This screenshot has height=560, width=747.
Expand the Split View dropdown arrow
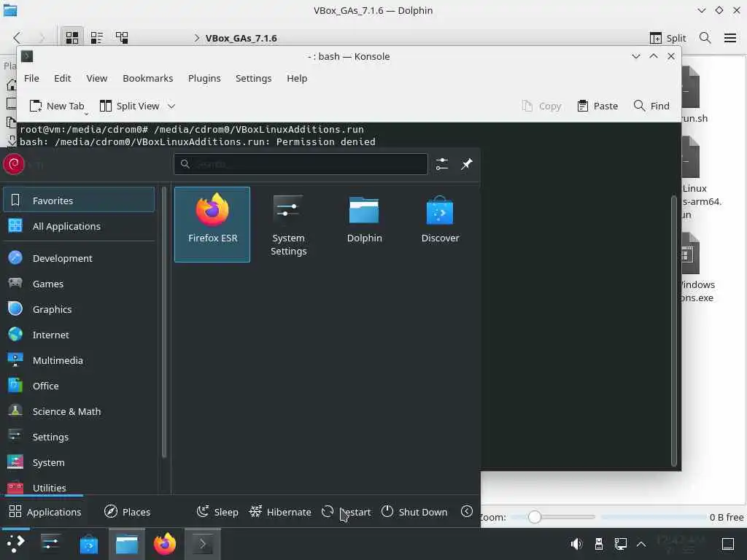coord(171,106)
